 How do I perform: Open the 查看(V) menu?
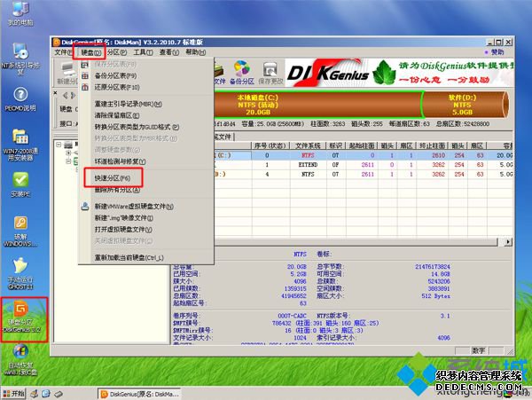tap(169, 52)
